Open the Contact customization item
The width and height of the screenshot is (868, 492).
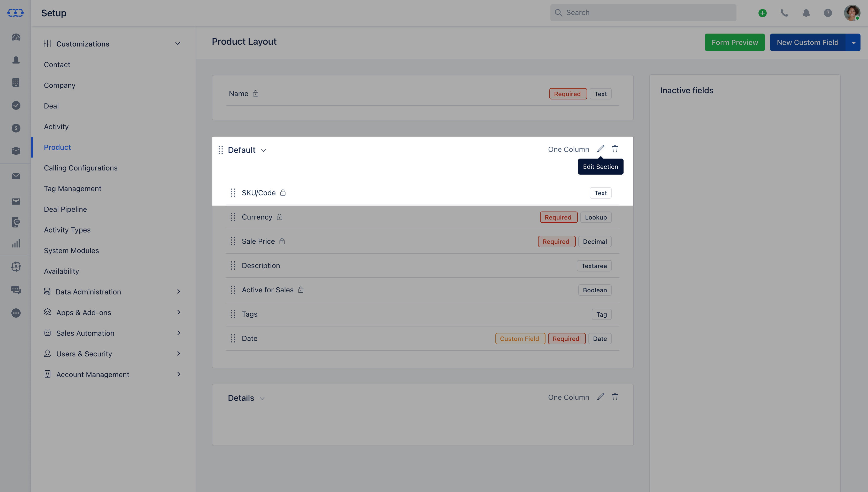click(x=57, y=65)
